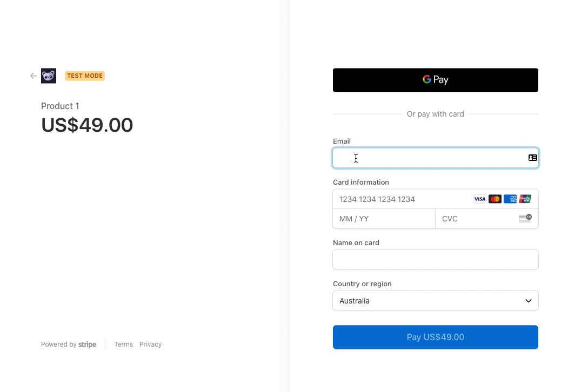The image size is (588, 392).
Task: Click the Google logo on Pay button
Action: [427, 79]
